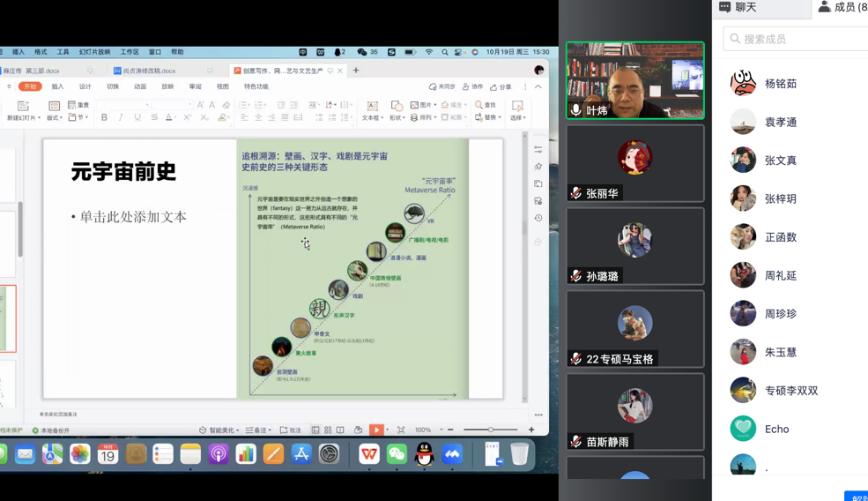The image size is (868, 501).
Task: Expand the New Slide (新建幻灯片) dropdown
Action: pyautogui.click(x=23, y=118)
